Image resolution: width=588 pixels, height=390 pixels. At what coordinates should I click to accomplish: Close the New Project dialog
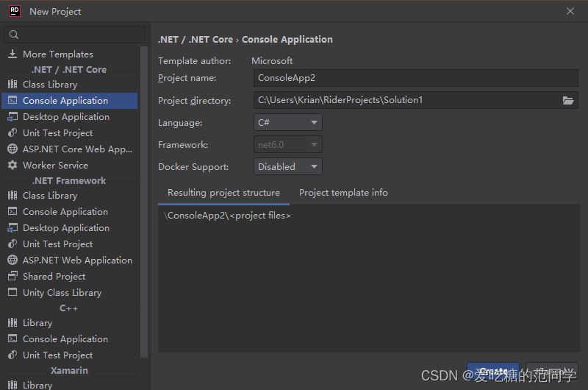point(570,11)
